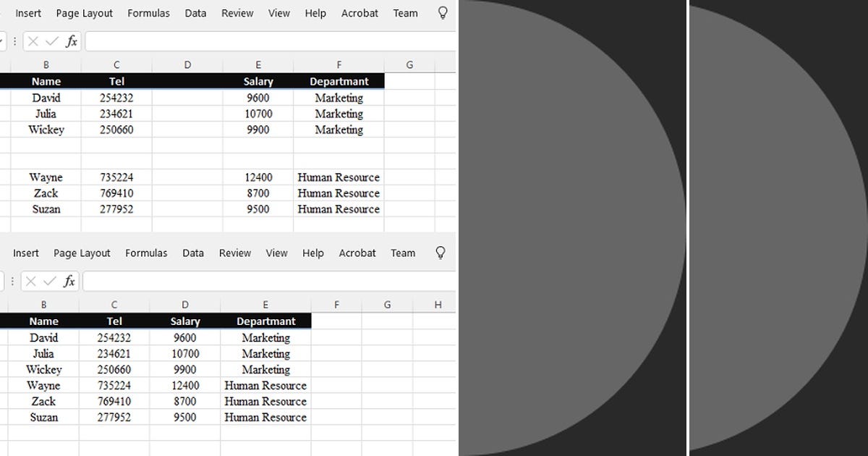Switch to the Acrobat tab
The height and width of the screenshot is (456, 868).
tap(359, 12)
